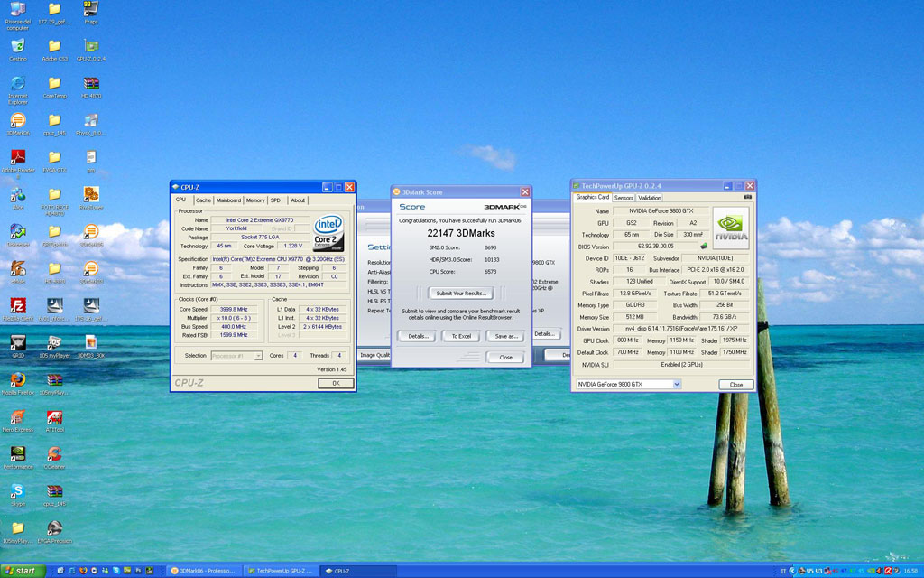Click the BIOS save icon in GPU-Z
Screen dimensions: 924x578
(x=704, y=247)
